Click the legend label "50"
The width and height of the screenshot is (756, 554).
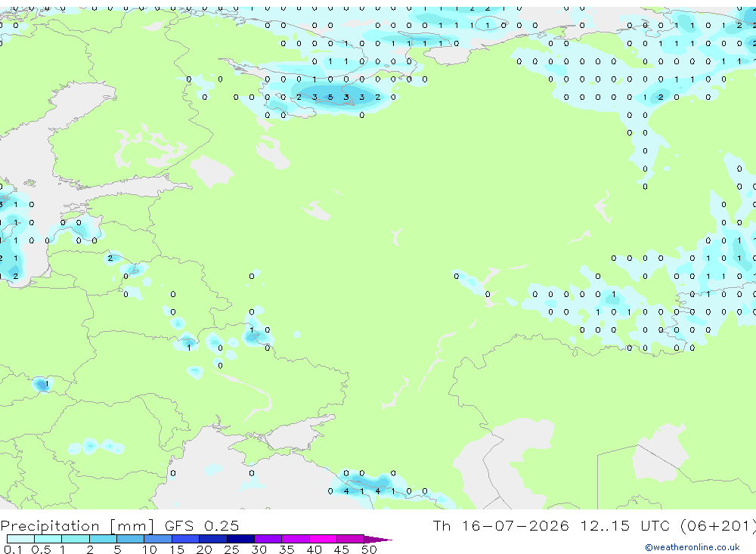tap(369, 549)
